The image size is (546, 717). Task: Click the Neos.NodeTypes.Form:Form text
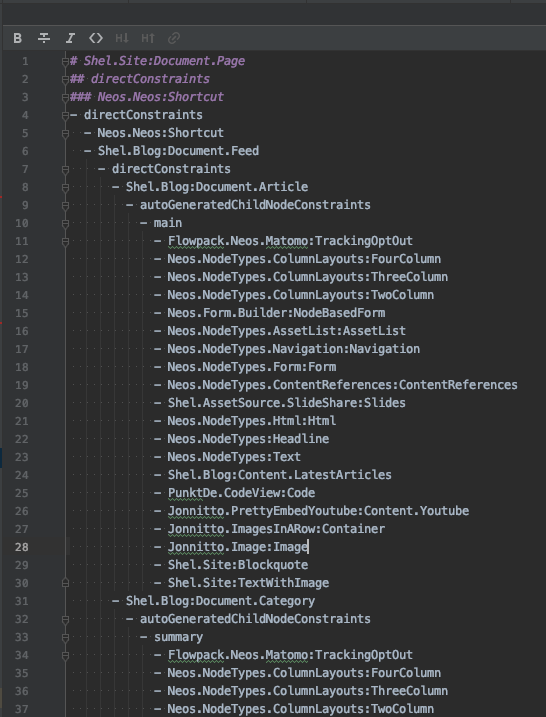click(x=252, y=367)
